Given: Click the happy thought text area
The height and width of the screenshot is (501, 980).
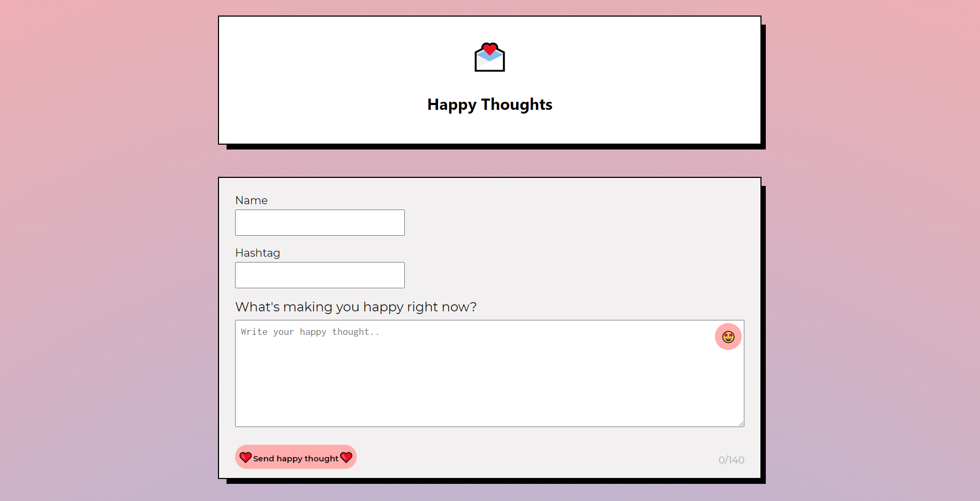Looking at the screenshot, I should pos(482,375).
